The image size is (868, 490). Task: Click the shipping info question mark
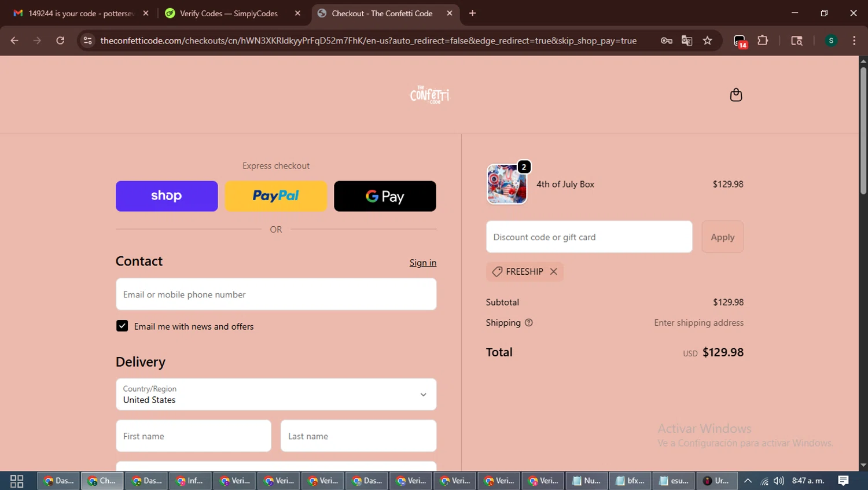(x=528, y=323)
